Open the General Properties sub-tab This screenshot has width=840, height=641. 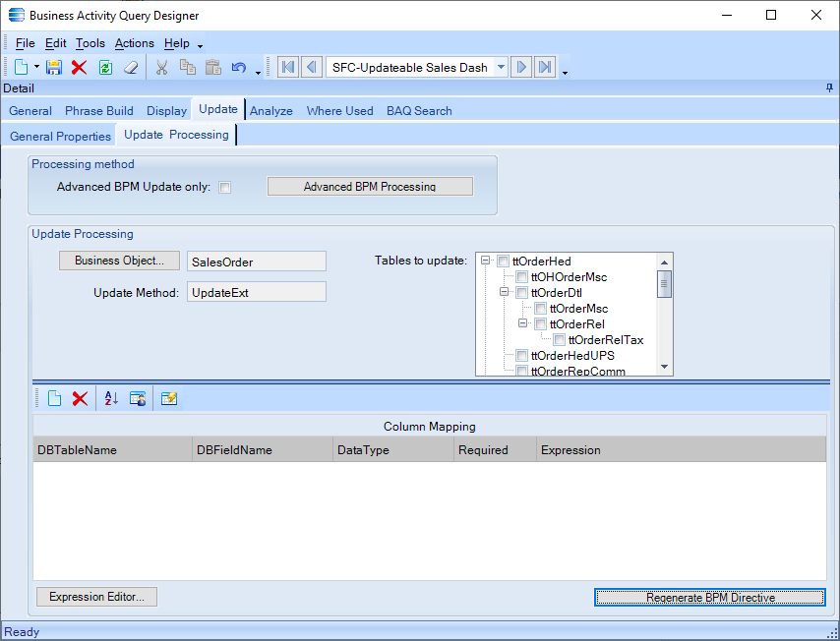(61, 136)
